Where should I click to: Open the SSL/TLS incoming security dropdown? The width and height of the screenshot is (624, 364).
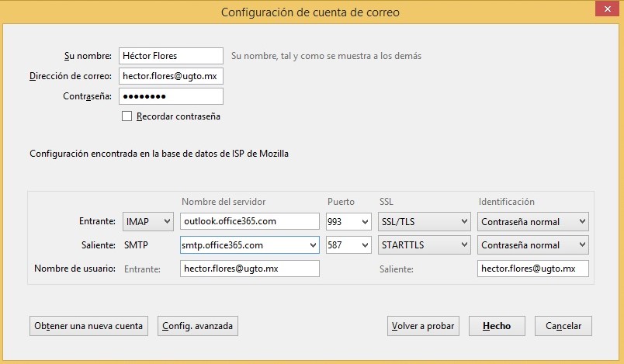click(x=424, y=222)
